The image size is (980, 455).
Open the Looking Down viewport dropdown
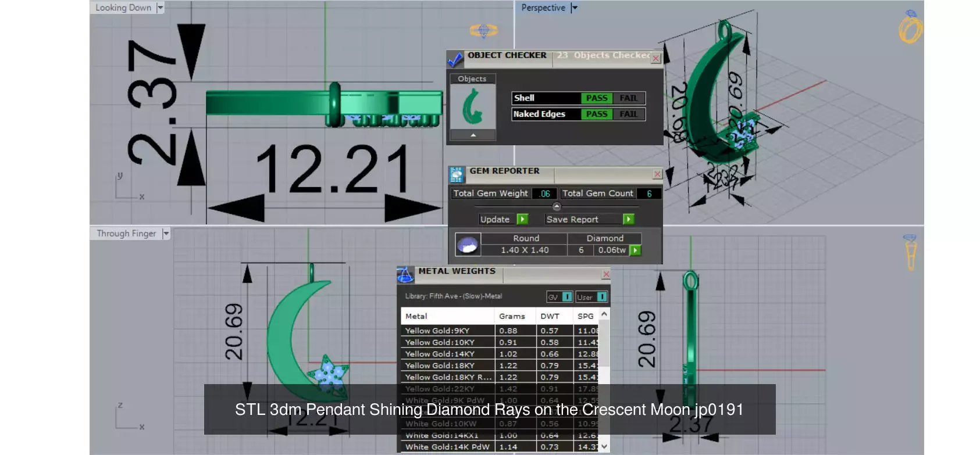coord(160,8)
